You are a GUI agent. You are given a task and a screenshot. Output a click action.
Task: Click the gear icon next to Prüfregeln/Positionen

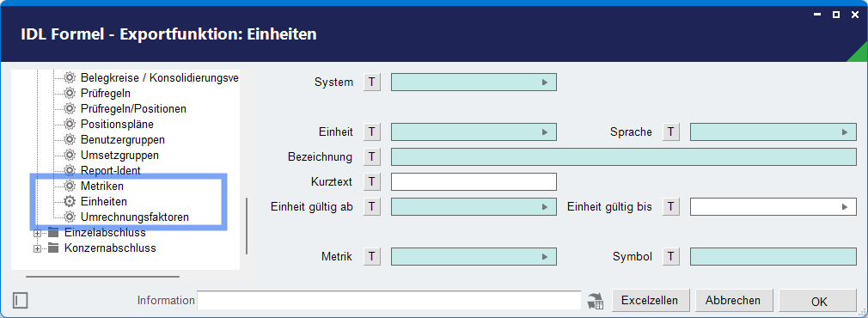70,108
